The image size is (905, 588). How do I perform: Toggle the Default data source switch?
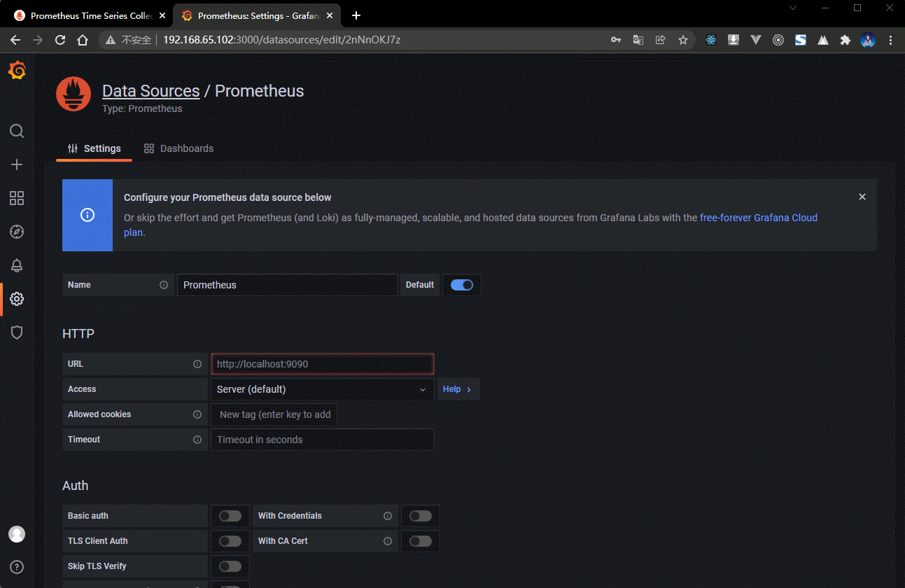[462, 285]
